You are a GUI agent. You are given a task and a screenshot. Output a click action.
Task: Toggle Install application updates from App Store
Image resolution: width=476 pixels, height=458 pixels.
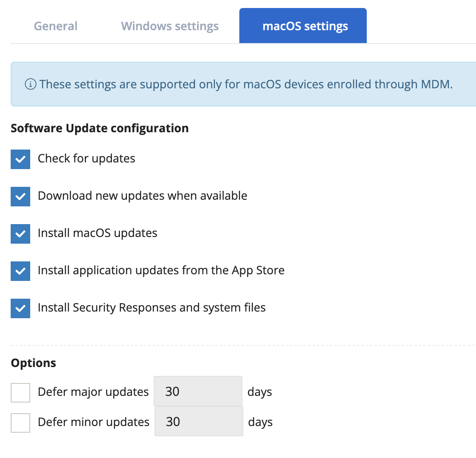tap(20, 271)
